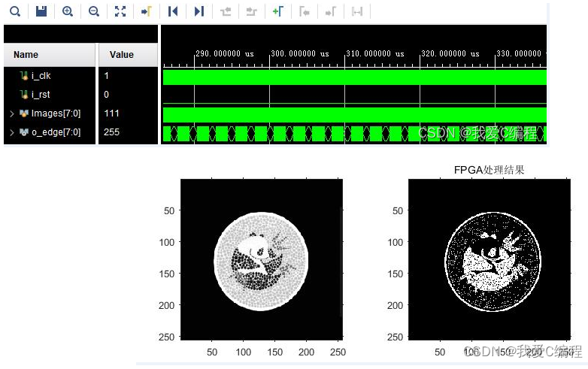Jump to last waveform time
Image resolution: width=588 pixels, height=369 pixels.
199,11
